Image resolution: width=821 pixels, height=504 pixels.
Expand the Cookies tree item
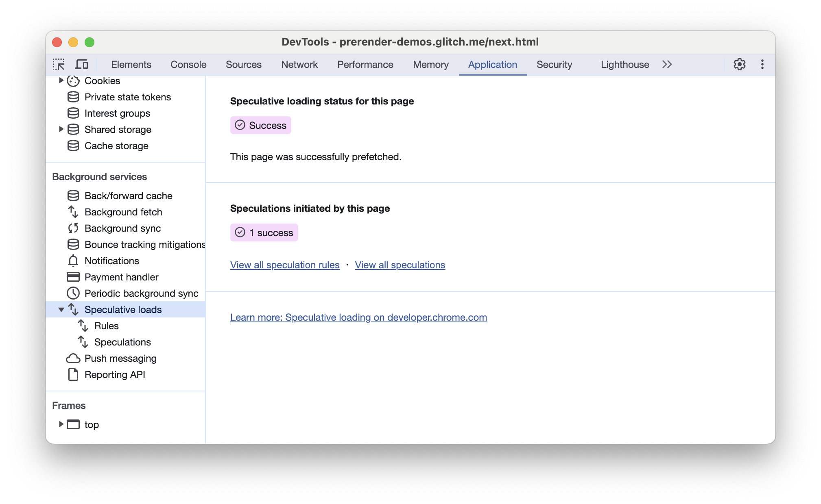[61, 81]
